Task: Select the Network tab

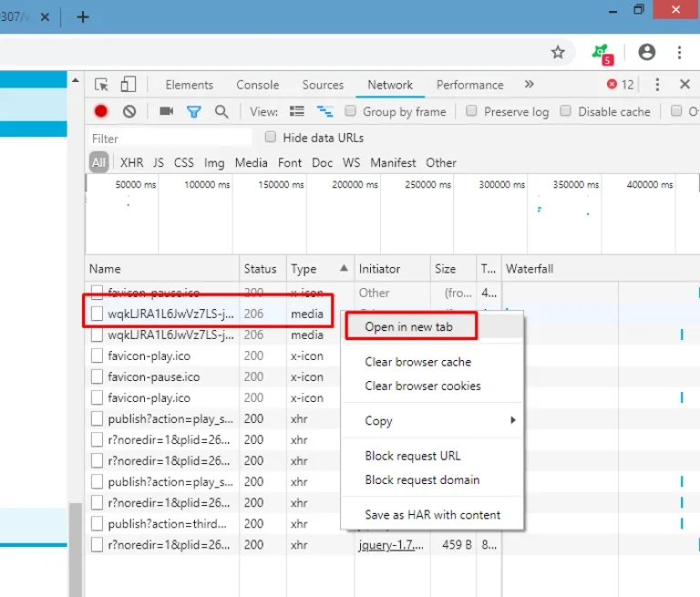Action: pyautogui.click(x=390, y=85)
